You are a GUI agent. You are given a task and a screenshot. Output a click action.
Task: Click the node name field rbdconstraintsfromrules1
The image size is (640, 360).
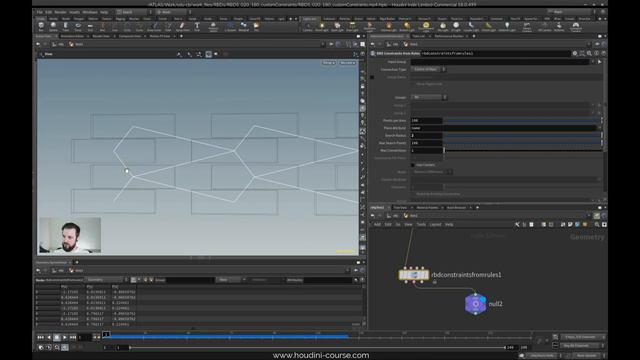(x=495, y=53)
